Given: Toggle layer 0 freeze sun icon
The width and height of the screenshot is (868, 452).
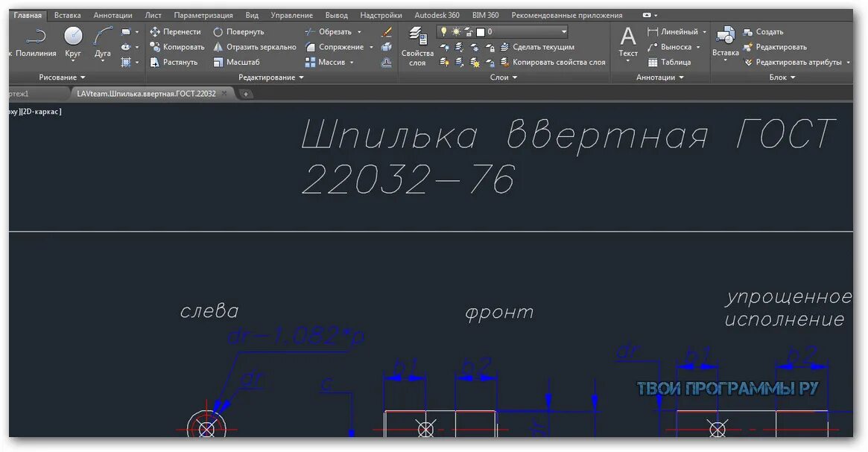Looking at the screenshot, I should pos(455,32).
